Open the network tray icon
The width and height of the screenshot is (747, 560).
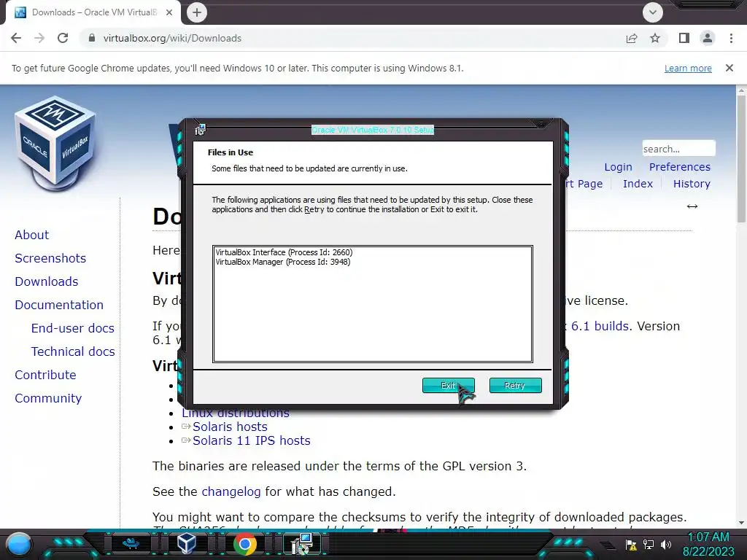click(649, 545)
